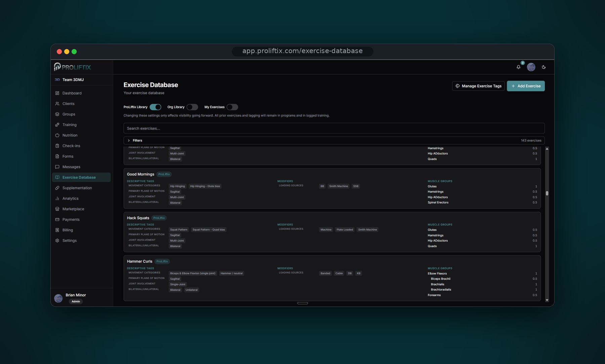Click the Hammer Curls exercise title
This screenshot has height=364, width=605.
coord(140,261)
